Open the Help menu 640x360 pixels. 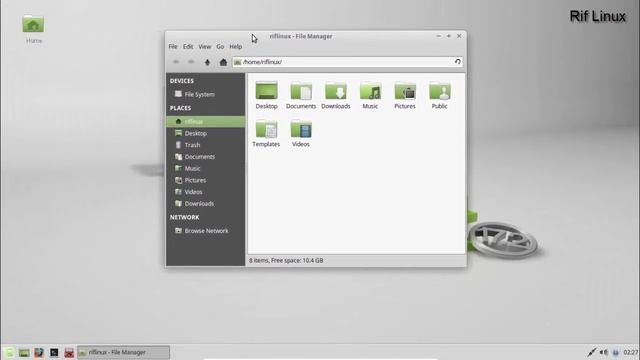pyautogui.click(x=236, y=47)
